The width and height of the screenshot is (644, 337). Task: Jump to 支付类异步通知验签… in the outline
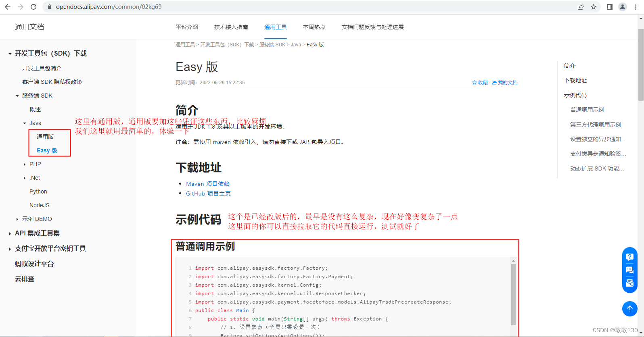(598, 154)
